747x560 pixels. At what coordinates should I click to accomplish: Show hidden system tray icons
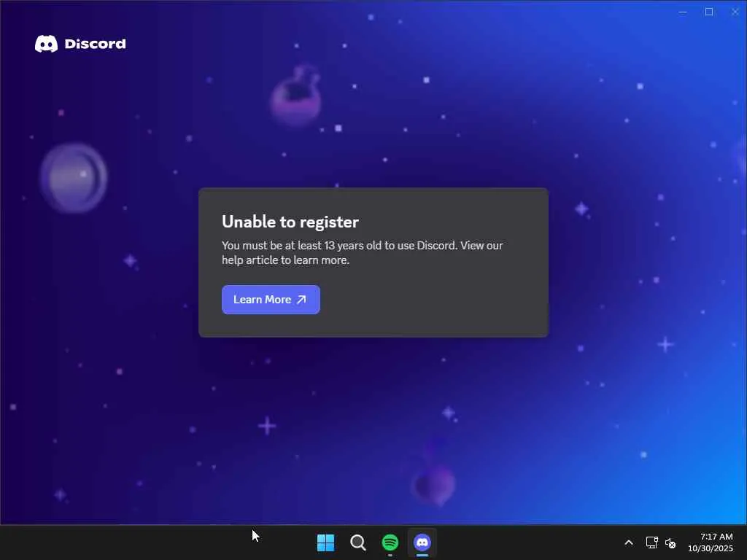(x=629, y=542)
